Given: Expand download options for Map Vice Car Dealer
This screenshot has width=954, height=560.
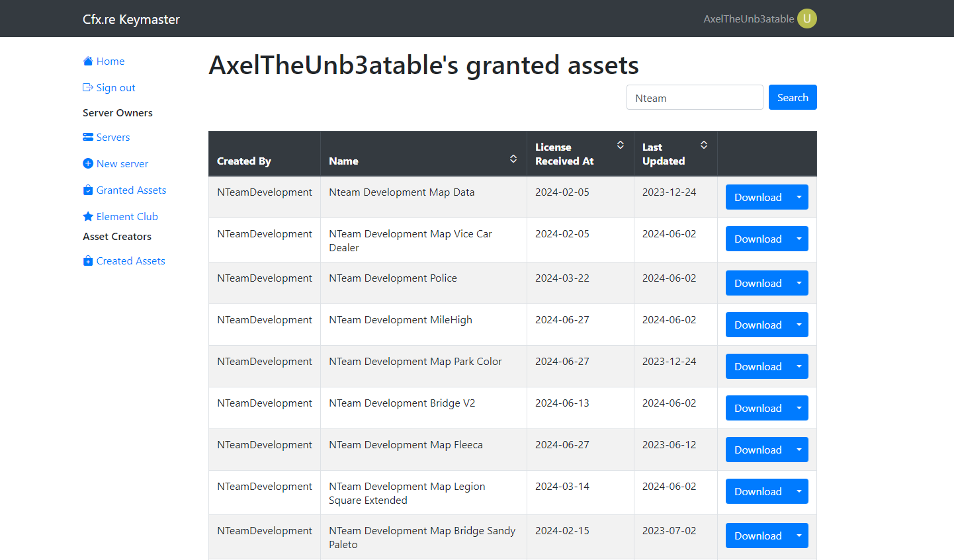Looking at the screenshot, I should click(799, 239).
